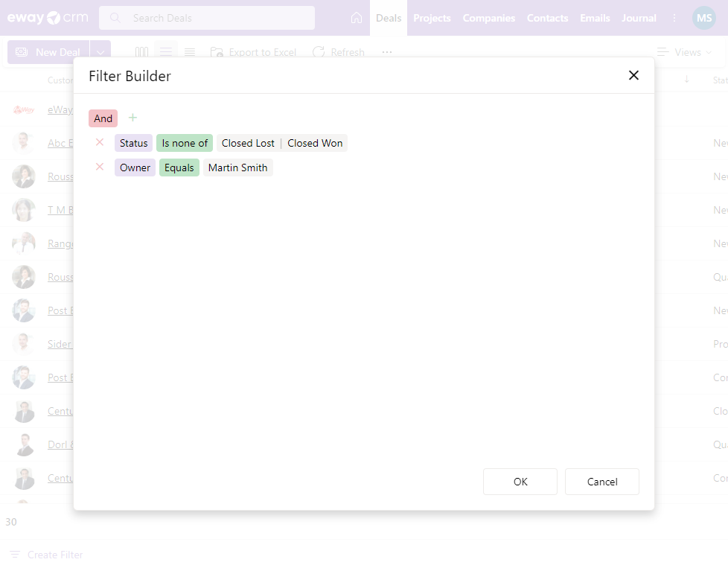Image resolution: width=728 pixels, height=568 pixels.
Task: Refresh the deals list
Action: 339,52
